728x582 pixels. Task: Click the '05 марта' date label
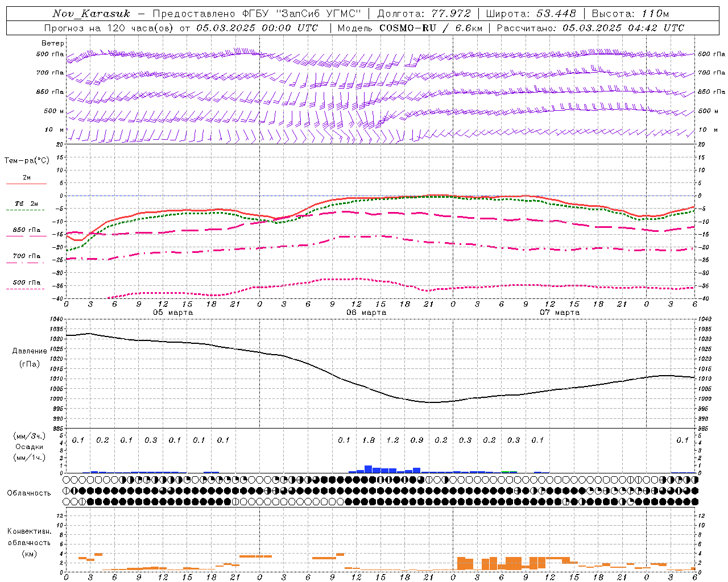click(x=173, y=313)
